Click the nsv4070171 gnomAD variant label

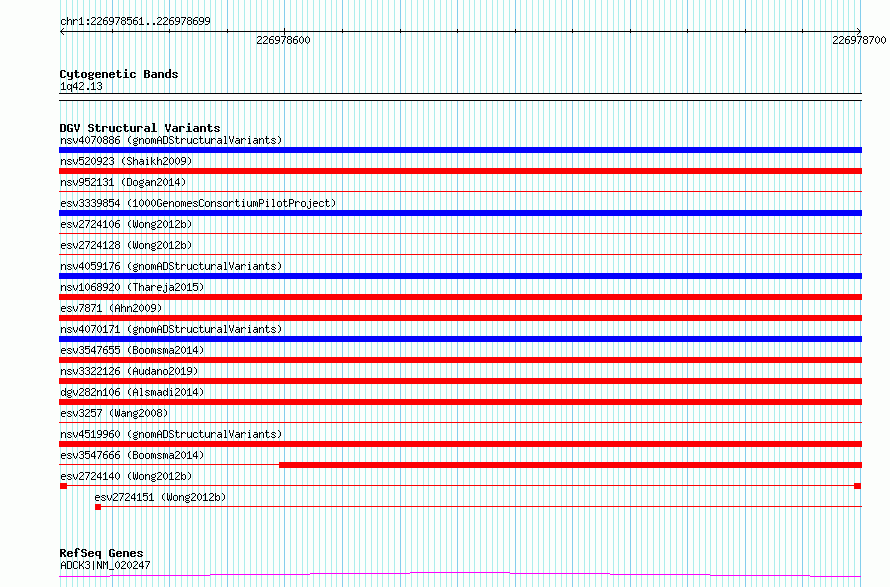pyautogui.click(x=171, y=329)
